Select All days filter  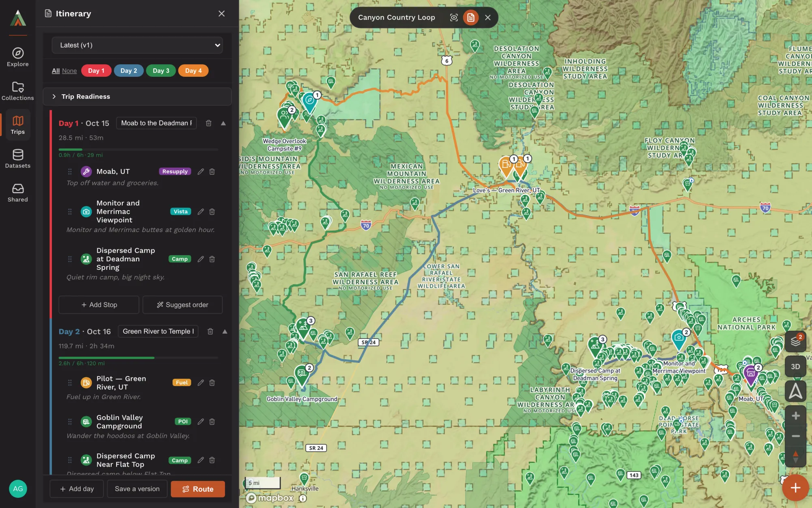click(x=56, y=71)
